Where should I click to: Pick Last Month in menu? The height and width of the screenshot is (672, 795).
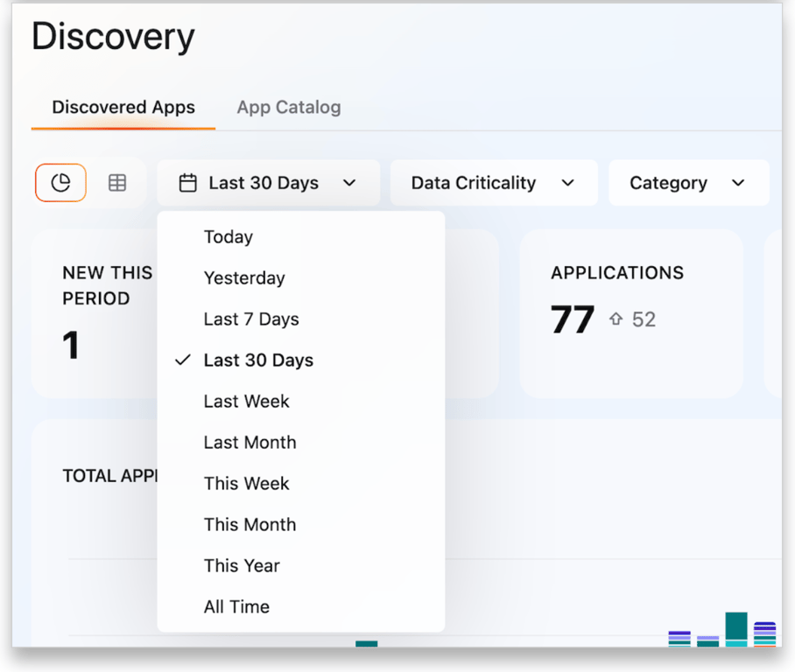(x=301, y=442)
